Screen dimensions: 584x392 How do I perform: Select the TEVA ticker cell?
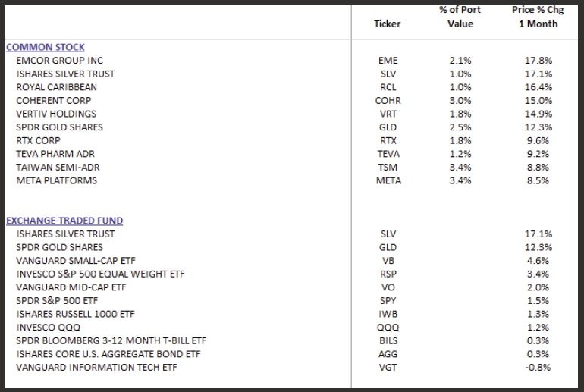387,154
